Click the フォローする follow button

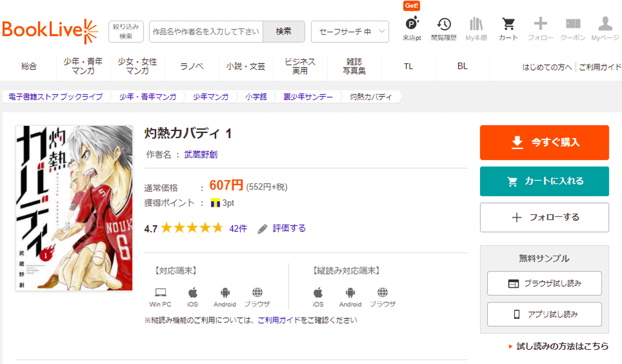(544, 217)
